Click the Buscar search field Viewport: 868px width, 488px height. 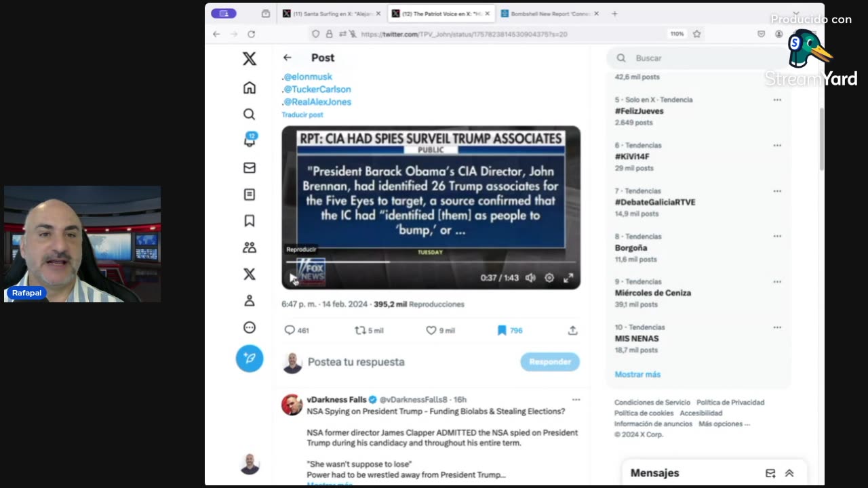click(698, 58)
